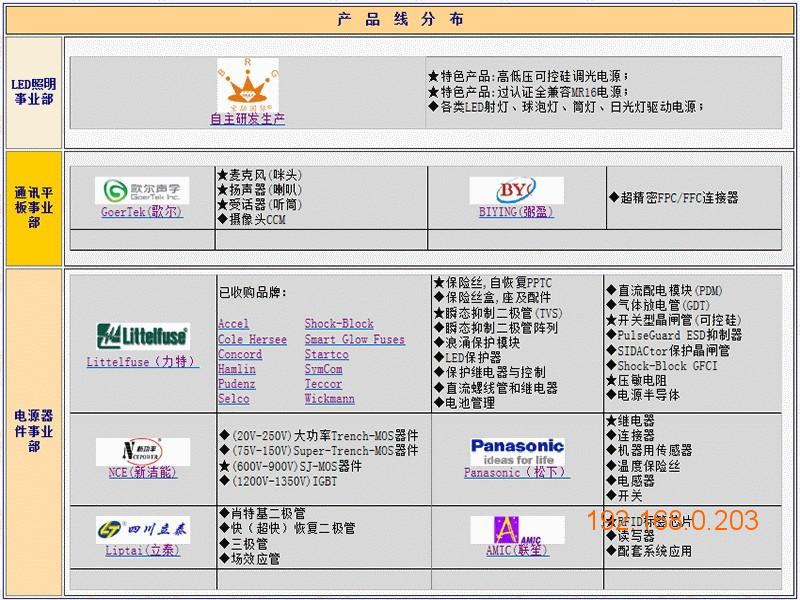
Task: Click the 瞬态抑制二极管(TVS) text
Action: (497, 313)
